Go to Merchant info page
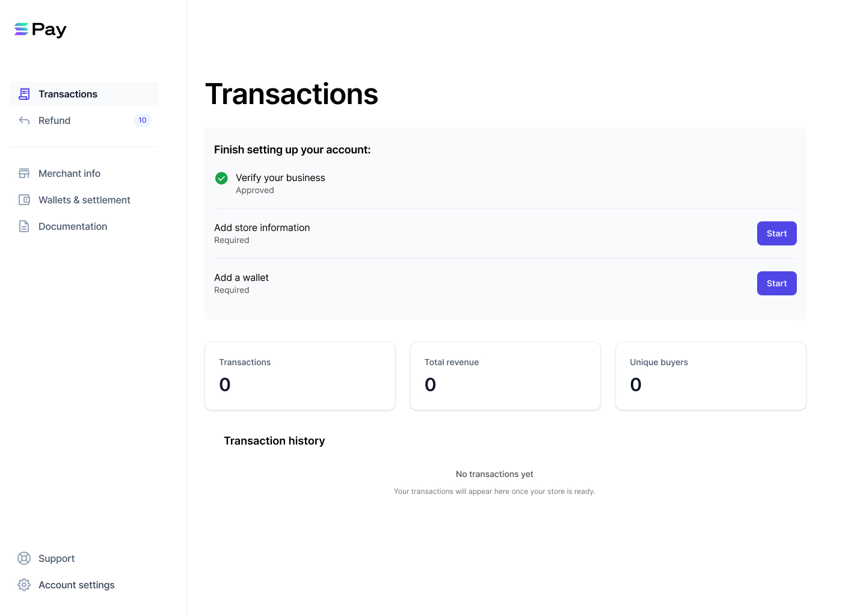 pyautogui.click(x=84, y=173)
